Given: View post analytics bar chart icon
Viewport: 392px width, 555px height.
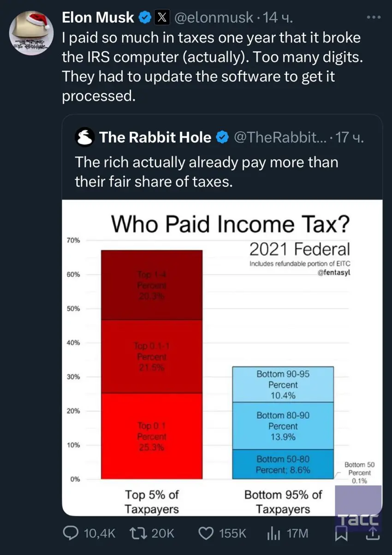Looking at the screenshot, I should click(x=274, y=533).
